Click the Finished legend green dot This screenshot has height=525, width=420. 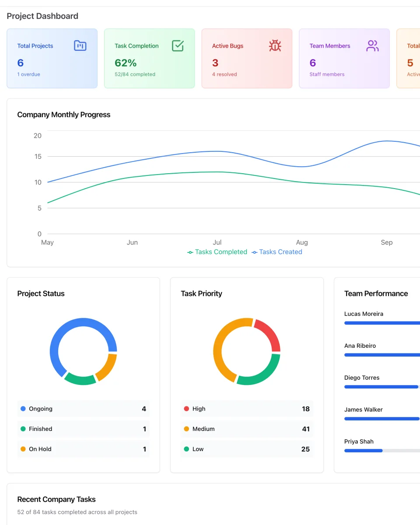point(23,429)
